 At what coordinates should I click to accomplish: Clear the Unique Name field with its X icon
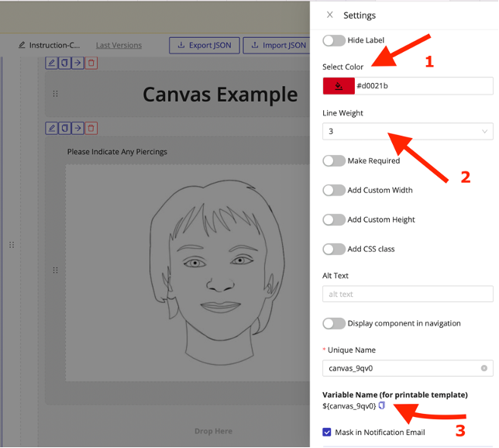[x=484, y=368]
